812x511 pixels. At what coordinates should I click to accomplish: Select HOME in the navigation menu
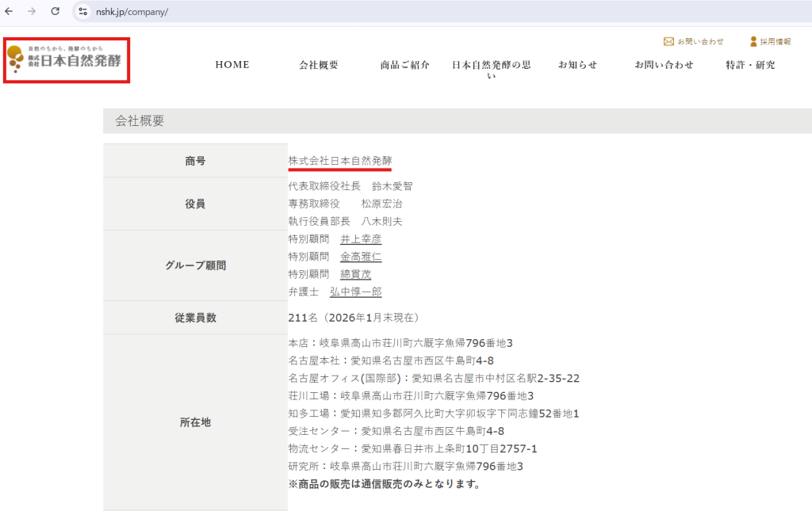[232, 65]
